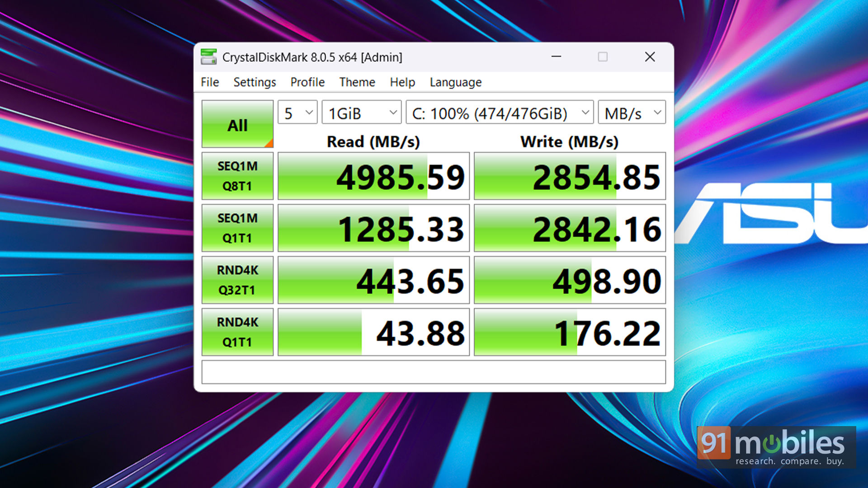Screen dimensions: 868x488
Task: Click the SEQ1M Q8T1 write value 2854.85
Action: click(570, 176)
